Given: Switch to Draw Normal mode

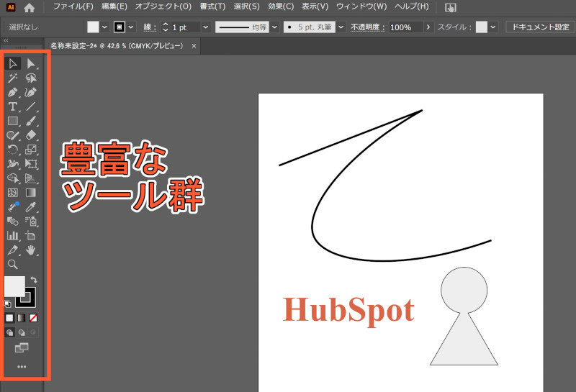Looking at the screenshot, I should coord(10,333).
